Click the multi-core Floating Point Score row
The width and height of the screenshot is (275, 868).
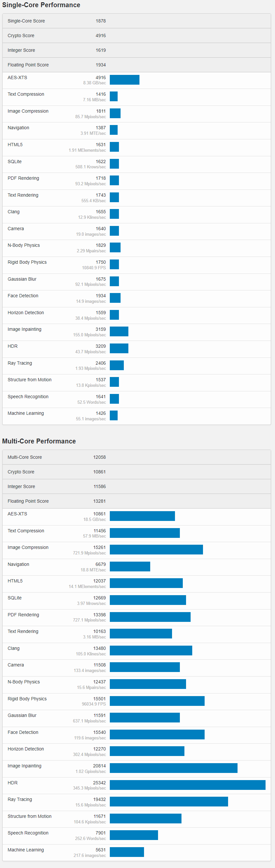coord(137,501)
